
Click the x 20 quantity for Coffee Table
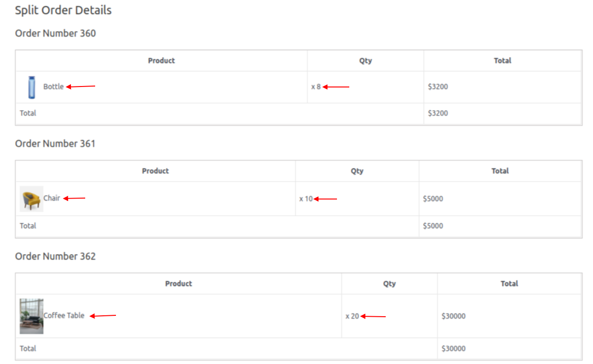(353, 316)
